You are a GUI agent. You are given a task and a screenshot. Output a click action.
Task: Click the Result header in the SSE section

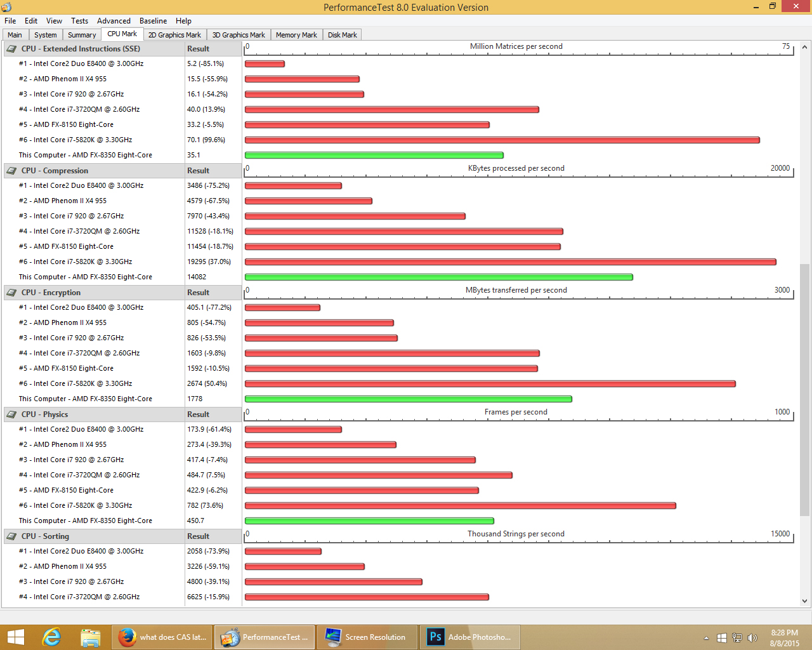(198, 49)
